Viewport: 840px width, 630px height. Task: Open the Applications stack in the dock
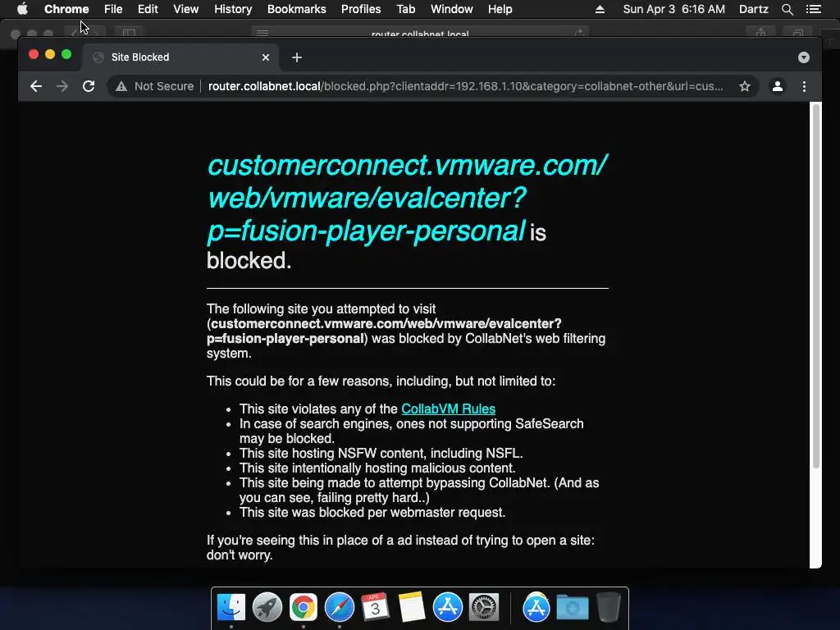tap(536, 608)
